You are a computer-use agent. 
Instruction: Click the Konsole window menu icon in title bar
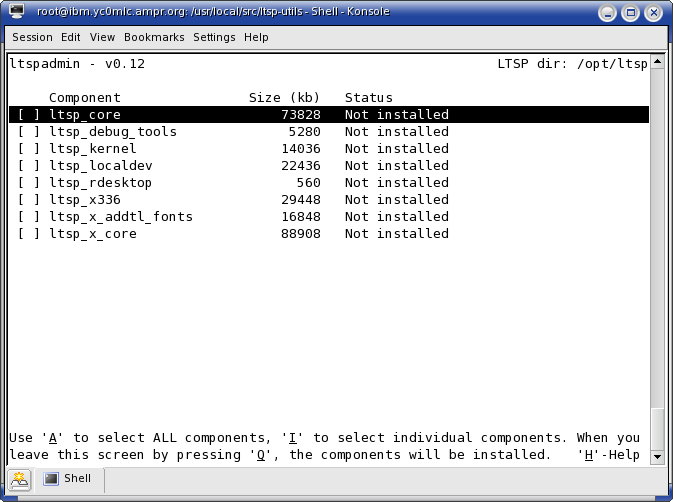(x=16, y=11)
